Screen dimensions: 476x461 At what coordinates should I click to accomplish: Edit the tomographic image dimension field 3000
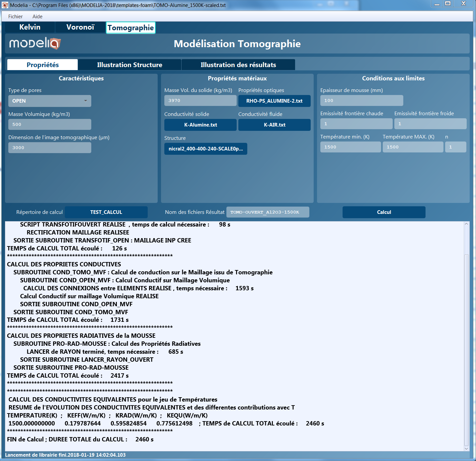click(50, 148)
